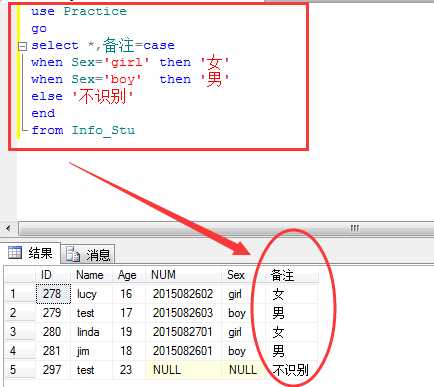Click the ID cell 281

53,351
